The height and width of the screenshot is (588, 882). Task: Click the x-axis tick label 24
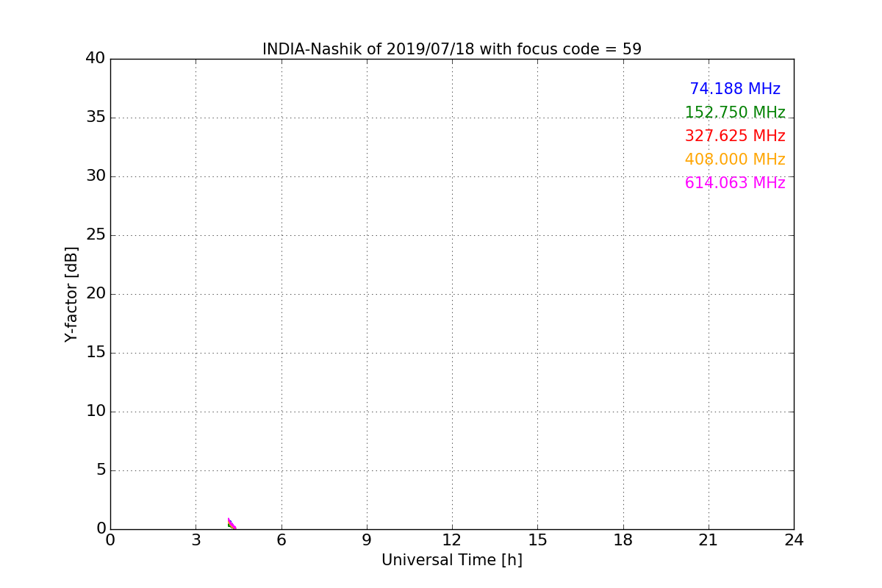click(x=794, y=540)
